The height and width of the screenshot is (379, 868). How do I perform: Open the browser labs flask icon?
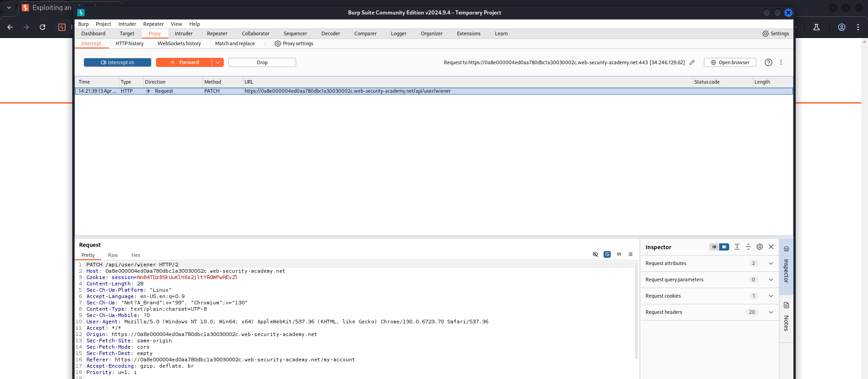[816, 27]
